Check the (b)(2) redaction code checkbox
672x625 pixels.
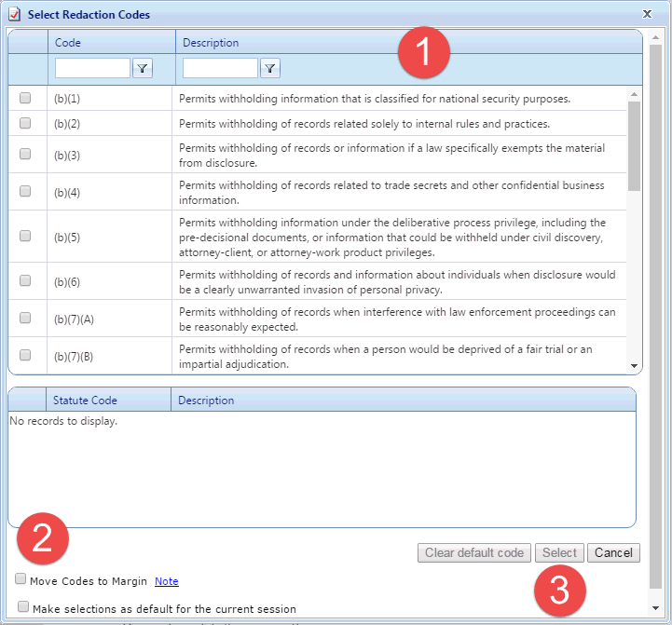point(25,123)
